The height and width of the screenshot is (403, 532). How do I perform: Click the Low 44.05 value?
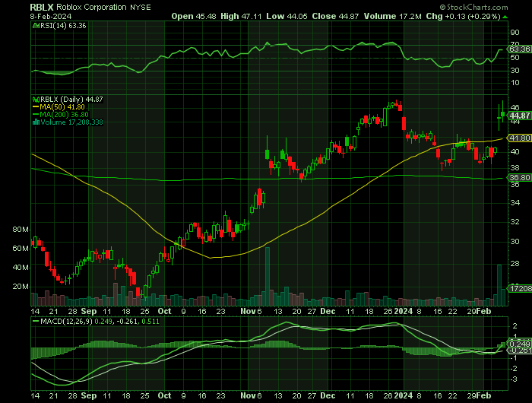tap(287, 16)
